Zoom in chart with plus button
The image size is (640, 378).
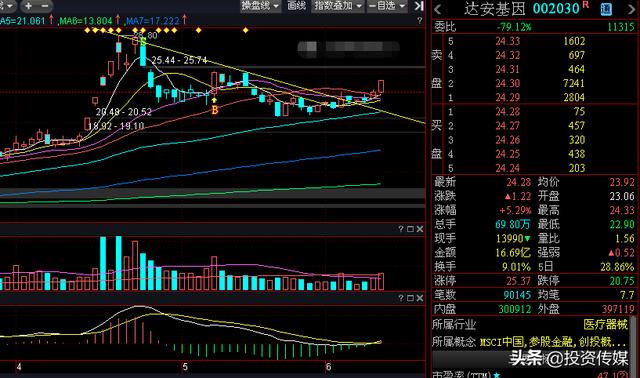[x=29, y=6]
